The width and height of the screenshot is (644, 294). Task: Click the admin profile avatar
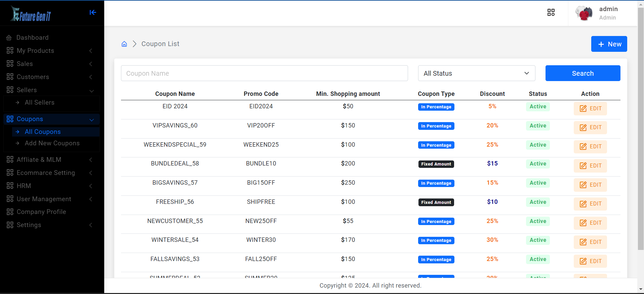(x=584, y=13)
